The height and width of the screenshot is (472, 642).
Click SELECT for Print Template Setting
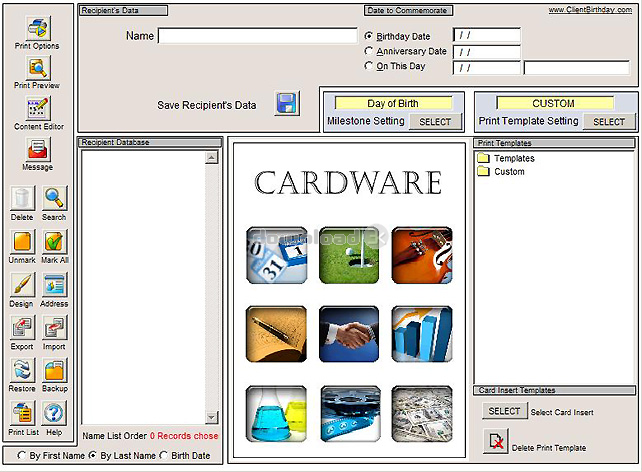click(609, 122)
